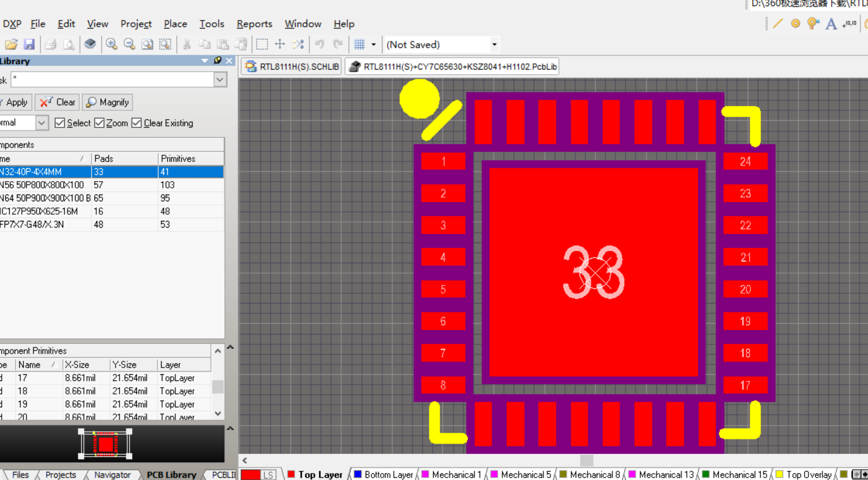Image resolution: width=868 pixels, height=480 pixels.
Task: Copy selection with the copy icon
Action: pos(205,44)
